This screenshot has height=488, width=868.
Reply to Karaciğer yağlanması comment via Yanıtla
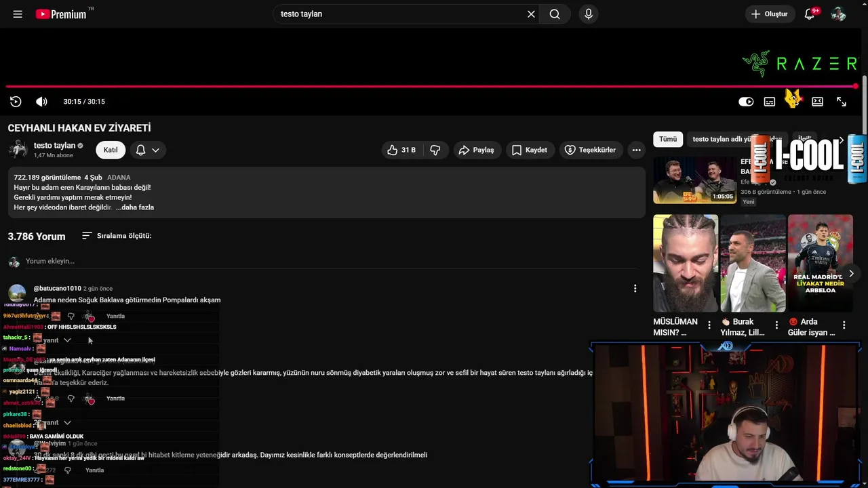tap(115, 399)
